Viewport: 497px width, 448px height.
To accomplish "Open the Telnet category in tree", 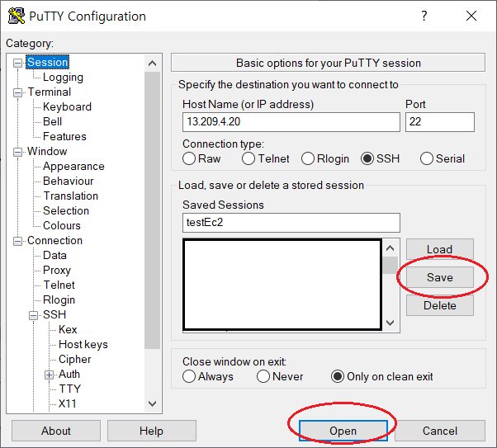I will coord(59,285).
